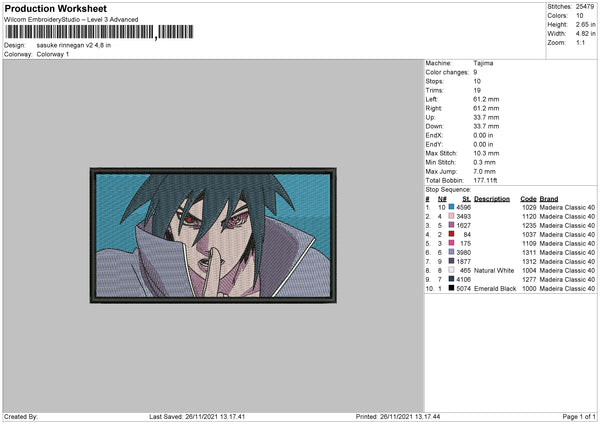Click stitch count '1877' in stop 7
Screen dimensions: 600x424
pyautogui.click(x=464, y=261)
